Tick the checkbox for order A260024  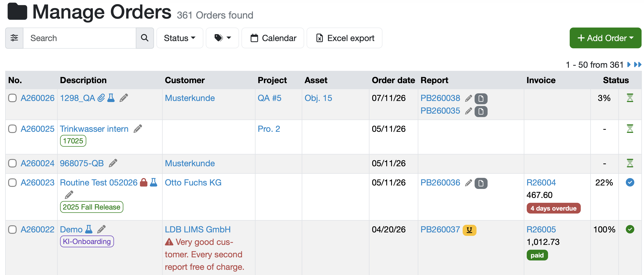12,163
